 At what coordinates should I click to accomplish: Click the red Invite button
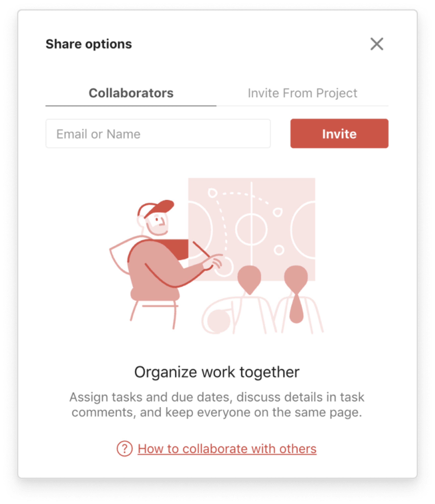339,134
